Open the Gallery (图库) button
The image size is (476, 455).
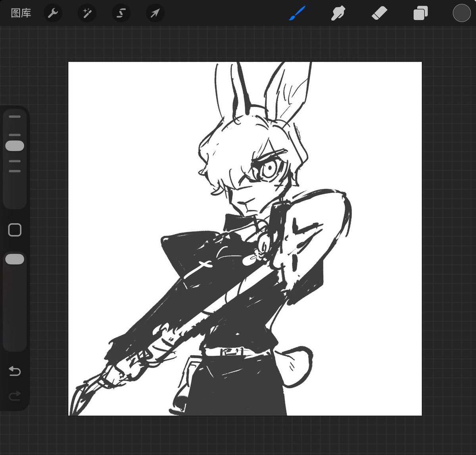tap(21, 13)
